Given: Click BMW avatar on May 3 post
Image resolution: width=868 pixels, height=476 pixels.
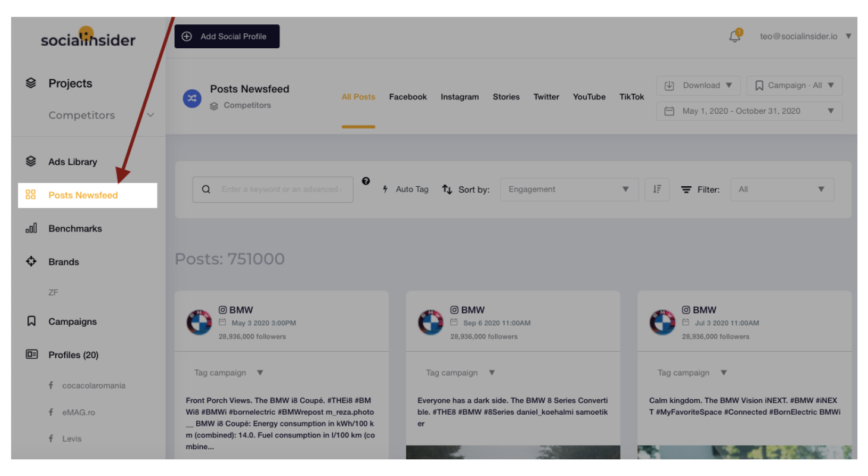Looking at the screenshot, I should pyautogui.click(x=199, y=322).
